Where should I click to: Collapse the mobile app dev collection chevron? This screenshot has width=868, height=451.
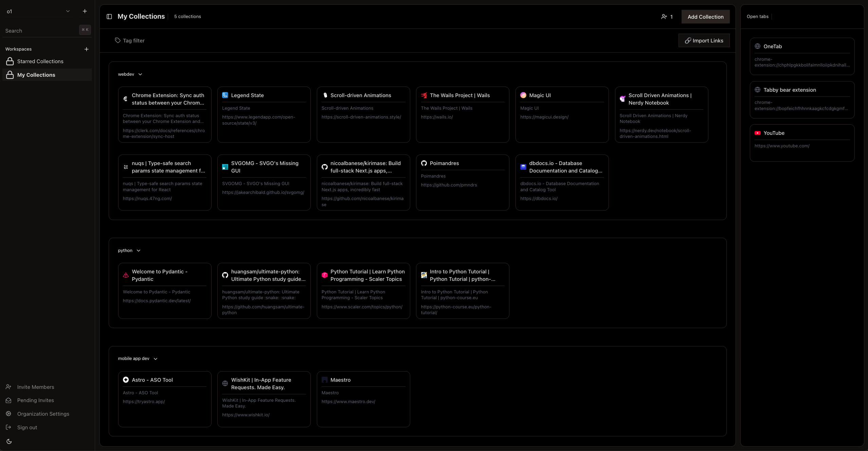pyautogui.click(x=156, y=359)
